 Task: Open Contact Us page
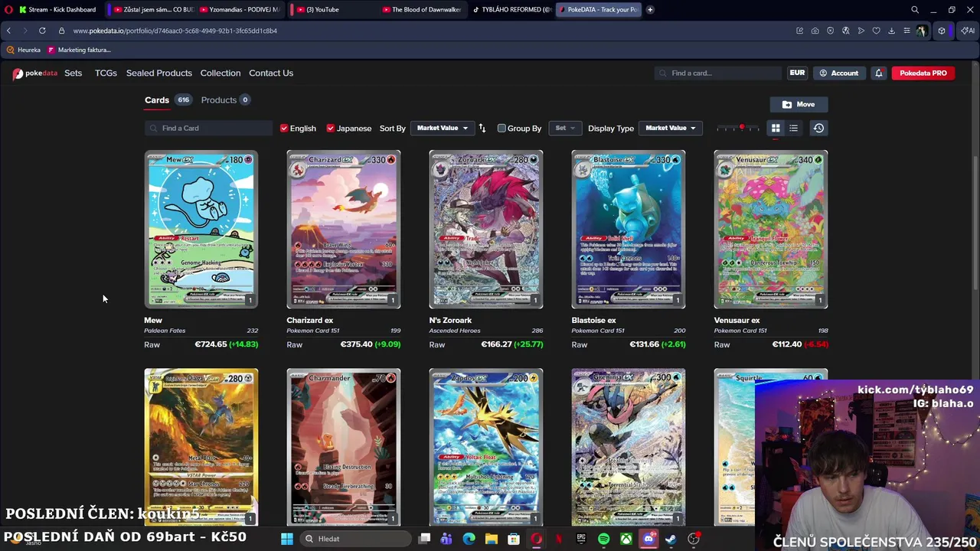271,73
